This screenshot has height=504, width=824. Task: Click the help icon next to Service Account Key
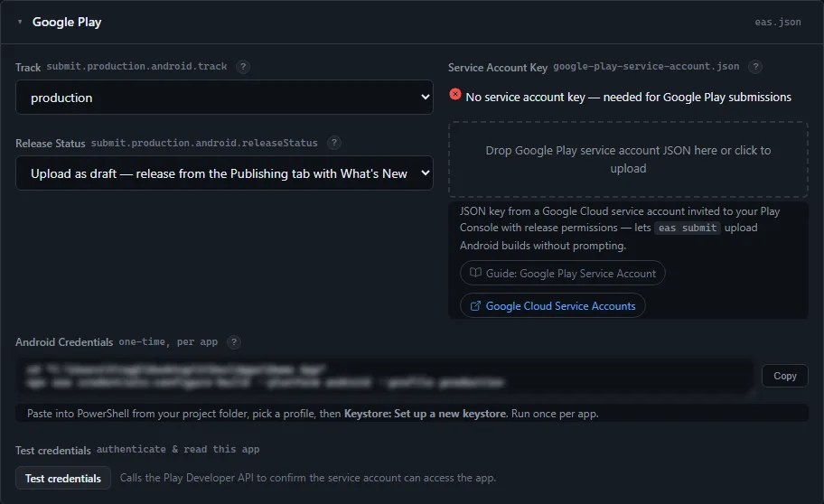(x=755, y=67)
